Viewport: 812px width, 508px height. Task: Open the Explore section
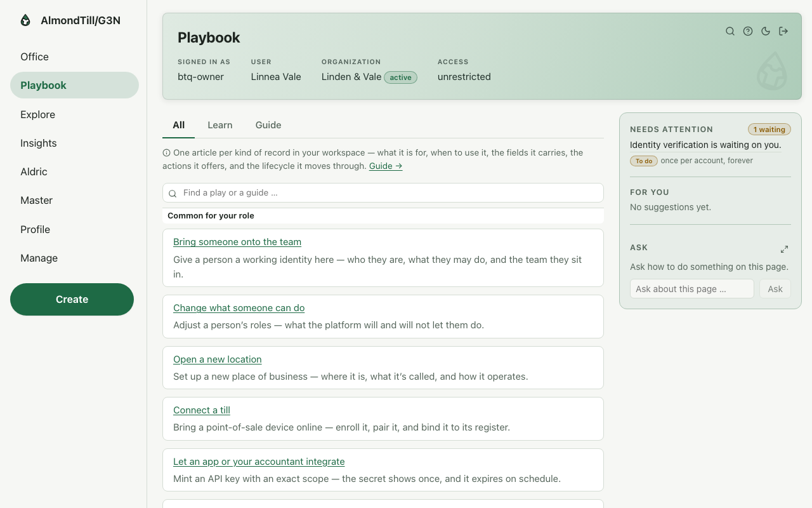click(74, 114)
